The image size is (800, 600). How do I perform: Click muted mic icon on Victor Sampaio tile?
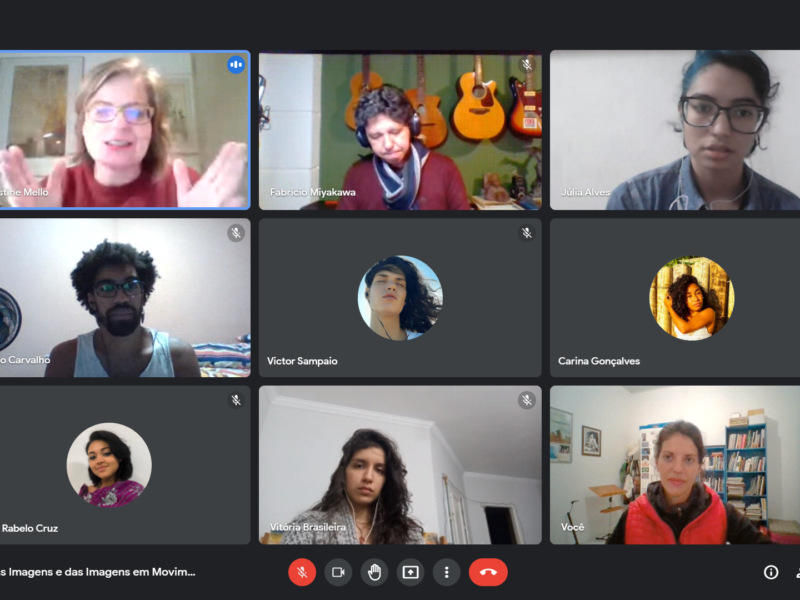[x=527, y=233]
